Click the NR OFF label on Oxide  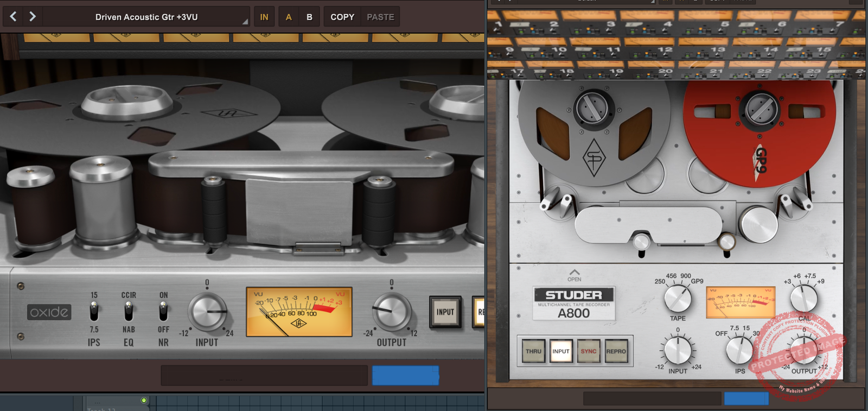coord(163,330)
